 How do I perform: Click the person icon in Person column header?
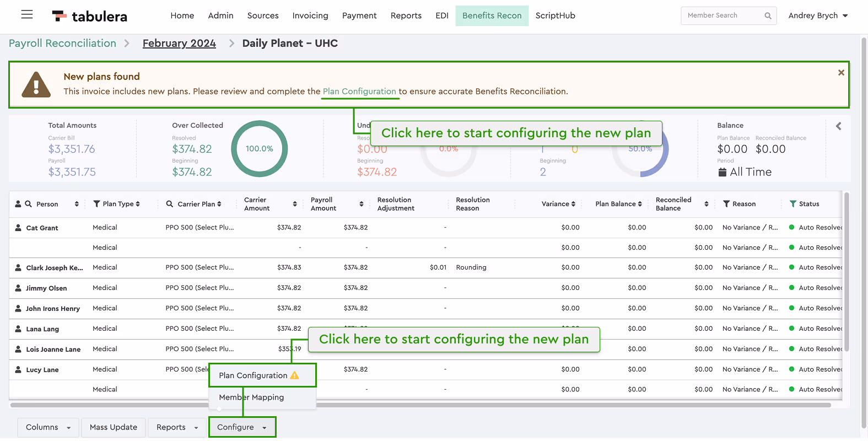[18, 204]
